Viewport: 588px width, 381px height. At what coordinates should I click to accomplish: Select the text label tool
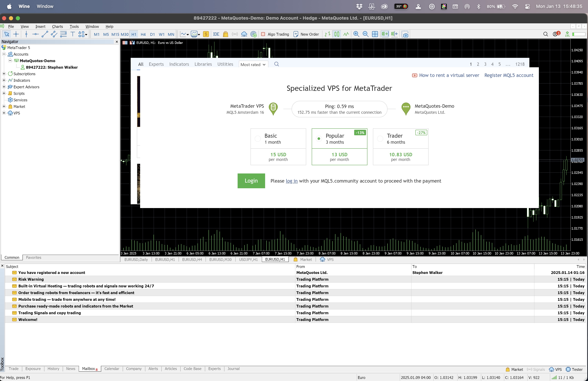pyautogui.click(x=73, y=34)
